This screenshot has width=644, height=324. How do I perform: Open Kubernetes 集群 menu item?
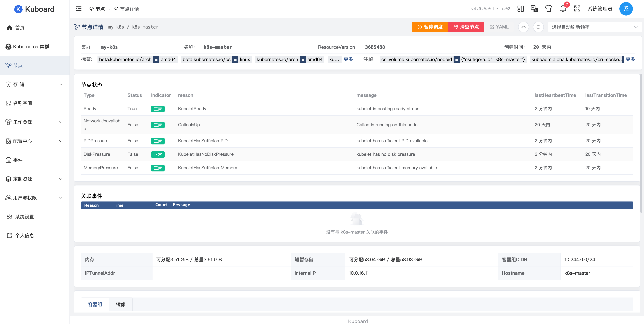coord(35,47)
